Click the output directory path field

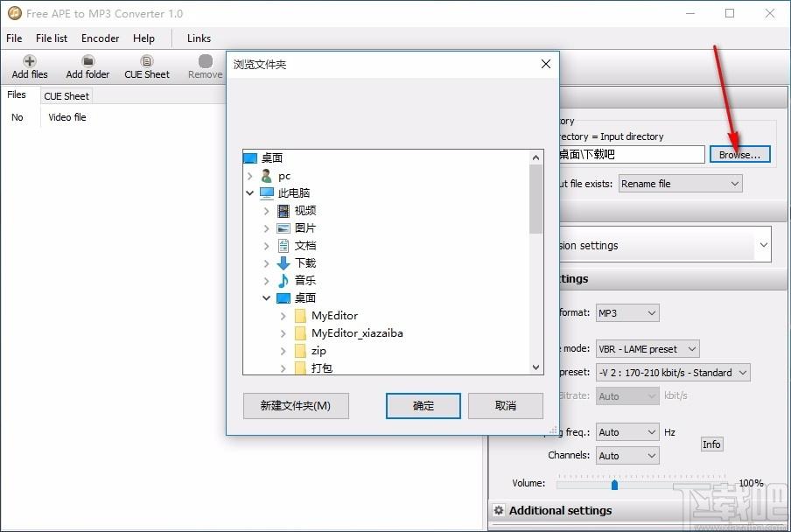tap(632, 154)
